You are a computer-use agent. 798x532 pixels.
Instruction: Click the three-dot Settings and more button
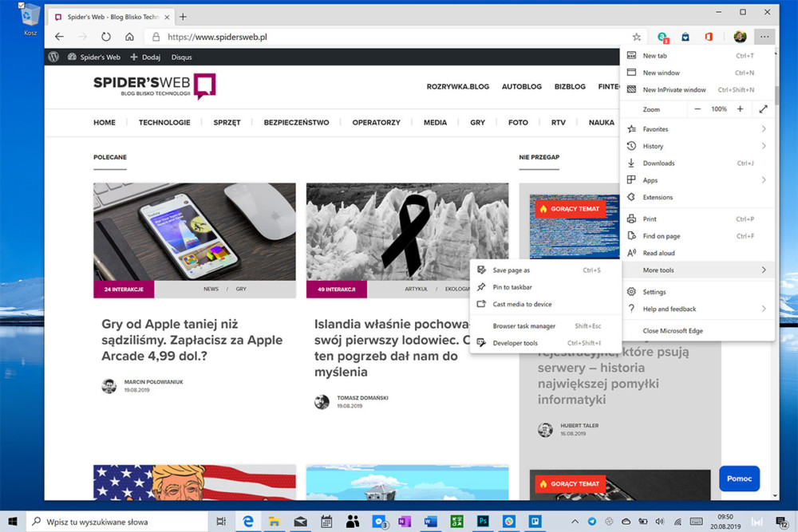764,37
